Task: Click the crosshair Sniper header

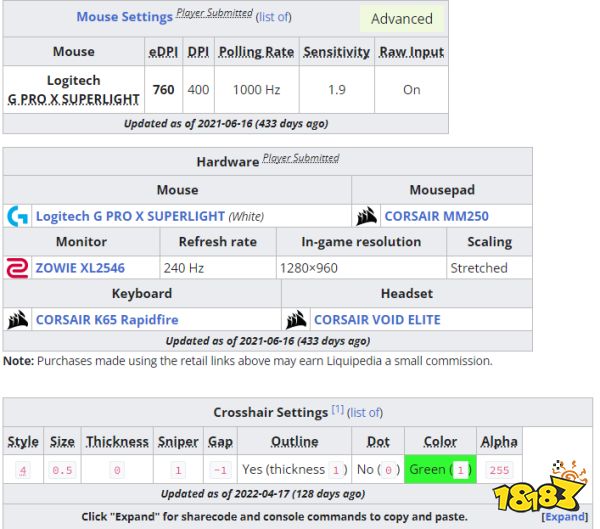Action: click(x=178, y=442)
